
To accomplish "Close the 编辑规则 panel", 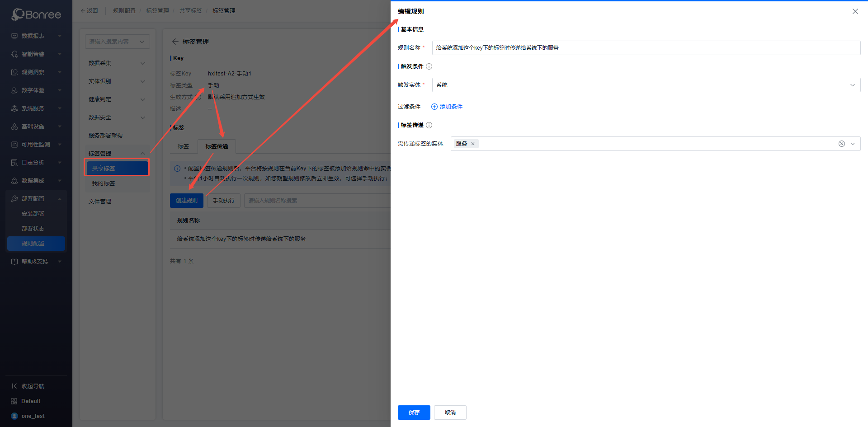I will pos(855,11).
